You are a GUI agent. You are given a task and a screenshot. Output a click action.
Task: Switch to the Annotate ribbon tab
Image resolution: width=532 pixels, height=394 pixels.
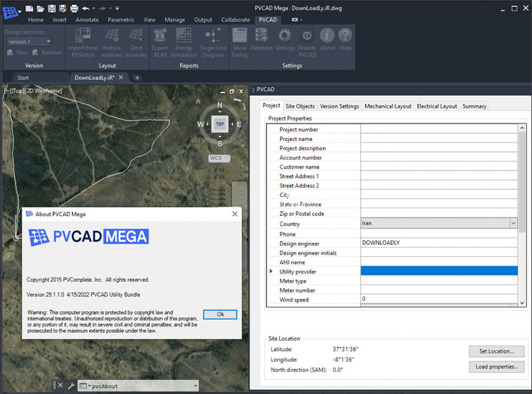[x=87, y=20]
